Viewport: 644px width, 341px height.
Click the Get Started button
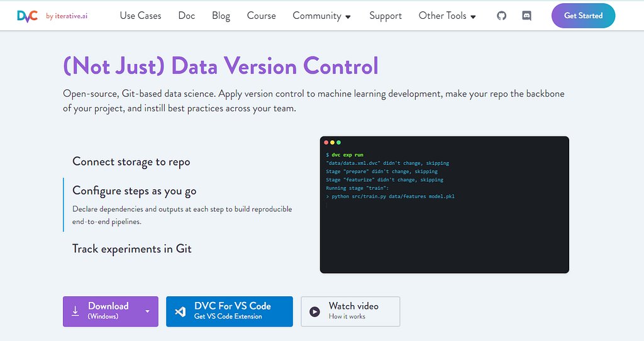pyautogui.click(x=583, y=16)
